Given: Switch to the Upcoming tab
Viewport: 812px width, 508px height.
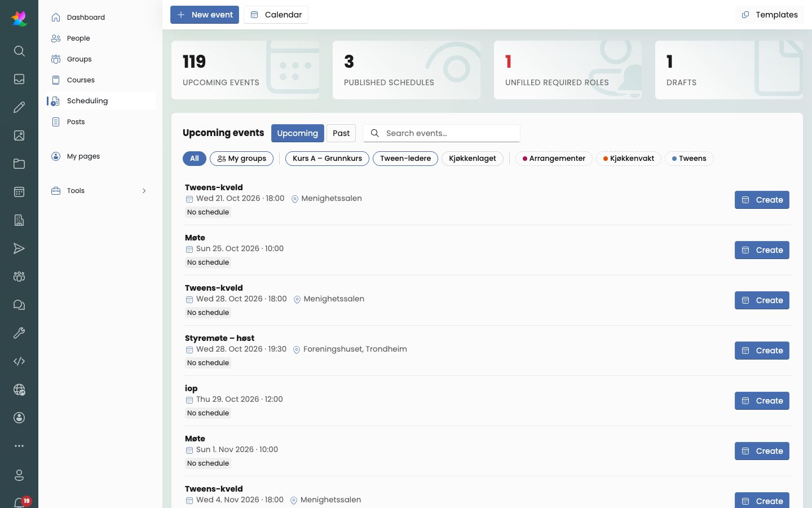Looking at the screenshot, I should (298, 133).
